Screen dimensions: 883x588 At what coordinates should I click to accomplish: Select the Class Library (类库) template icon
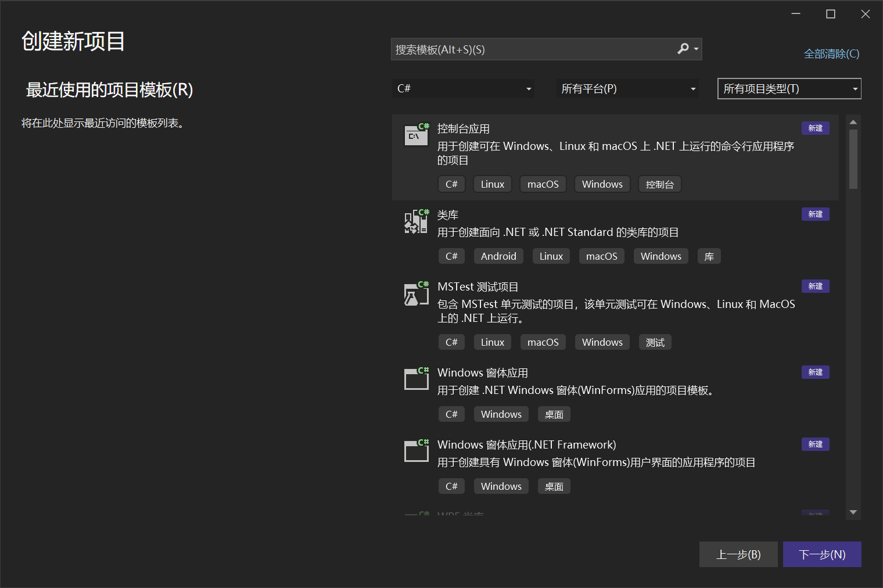(x=416, y=221)
